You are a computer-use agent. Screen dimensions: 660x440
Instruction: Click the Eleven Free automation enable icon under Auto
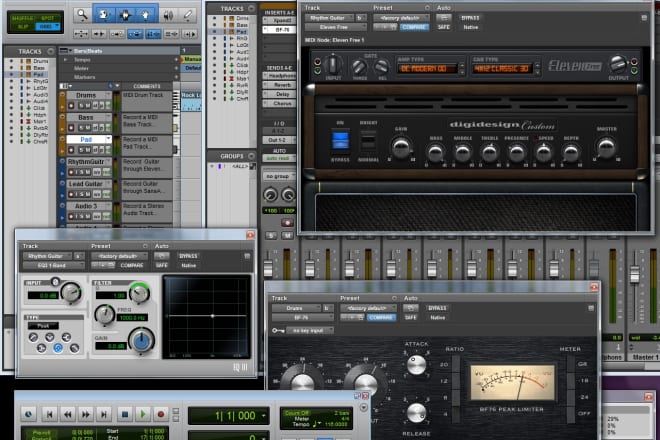click(x=443, y=18)
